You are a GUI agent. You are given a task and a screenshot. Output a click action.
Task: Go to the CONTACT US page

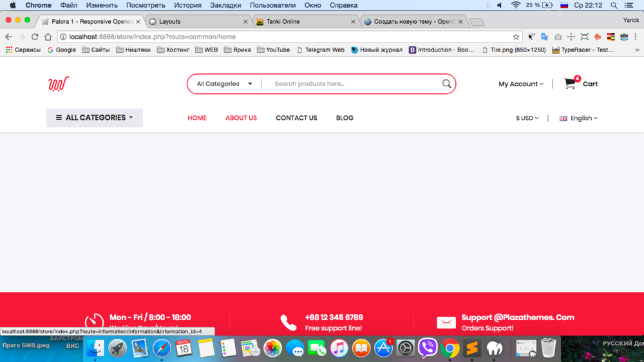[296, 118]
